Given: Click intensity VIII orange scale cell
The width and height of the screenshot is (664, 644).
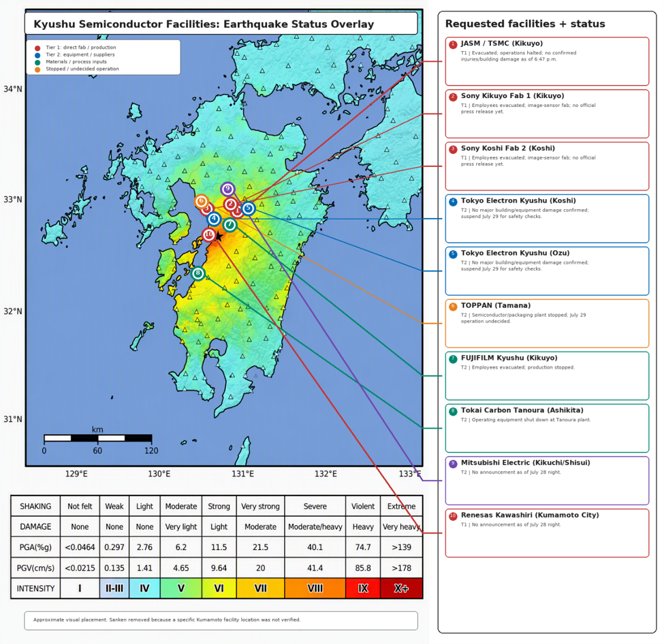Looking at the screenshot, I should 315,588.
